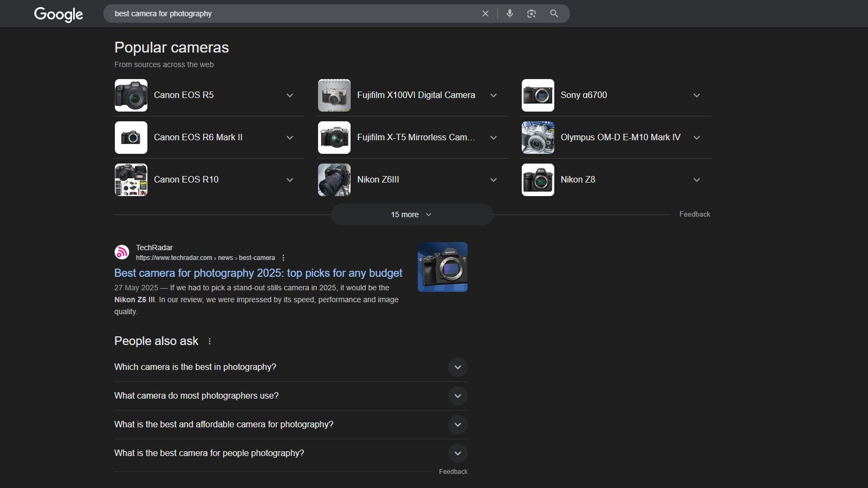Expand 'Which camera is the best in photography?'
868x488 pixels.
coord(458,367)
